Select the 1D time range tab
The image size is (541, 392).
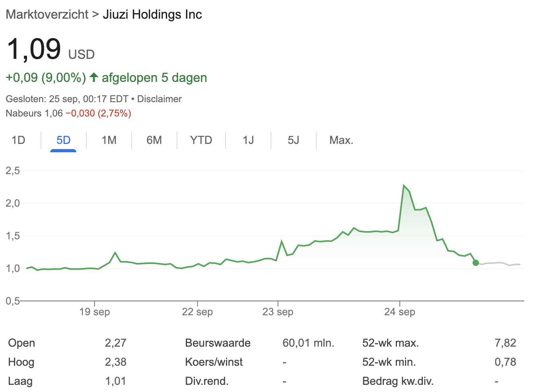coord(18,140)
